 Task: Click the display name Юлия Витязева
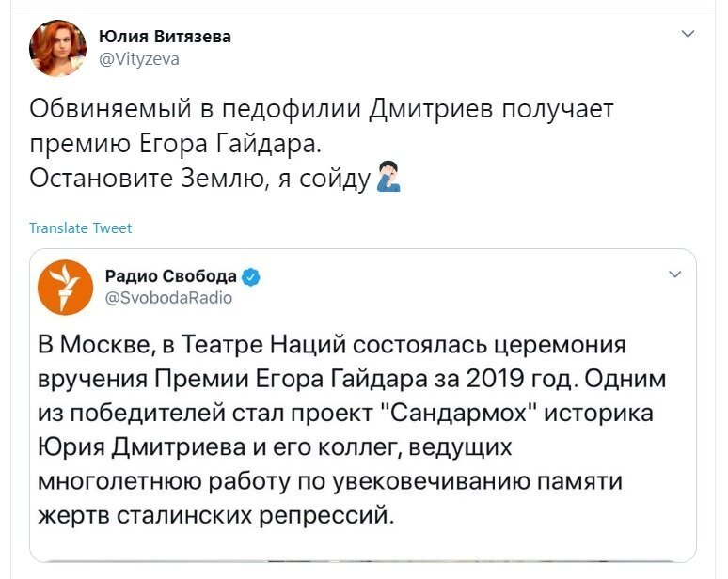click(165, 36)
